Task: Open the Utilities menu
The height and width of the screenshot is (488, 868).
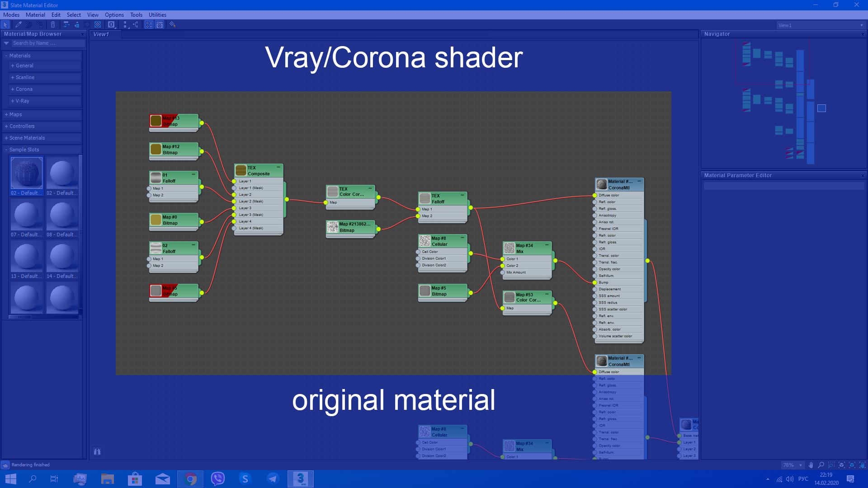Action: point(157,15)
